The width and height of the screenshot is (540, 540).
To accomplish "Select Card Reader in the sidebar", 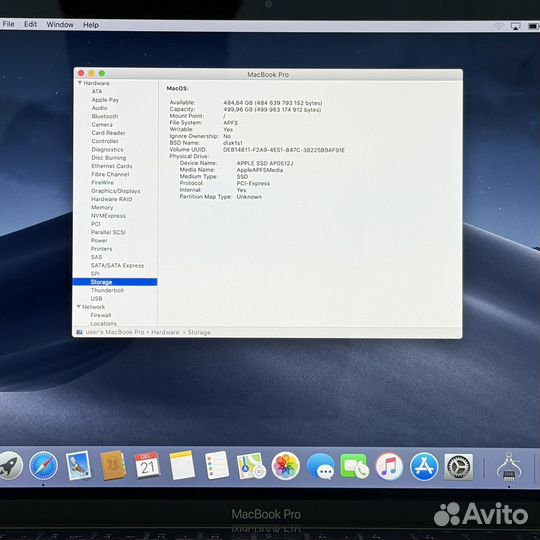I will tap(108, 133).
